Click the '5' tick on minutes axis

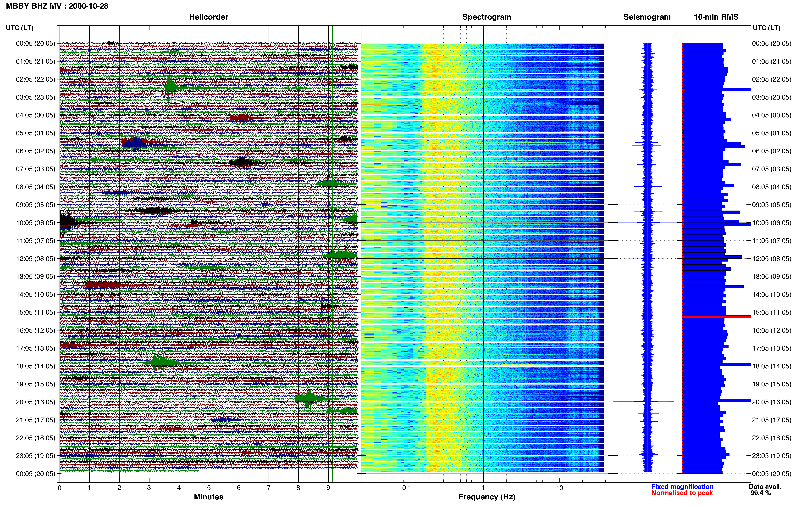click(209, 488)
